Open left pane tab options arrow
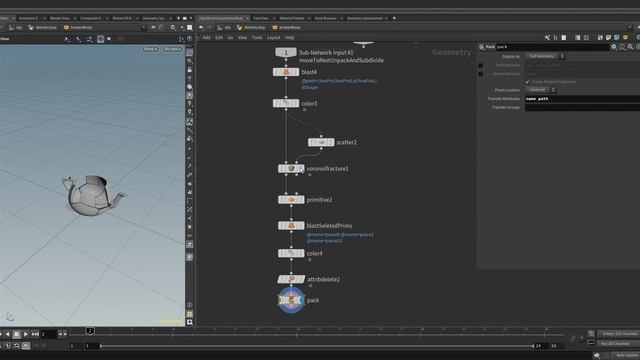Viewport: 640px width, 360px height. [191, 18]
